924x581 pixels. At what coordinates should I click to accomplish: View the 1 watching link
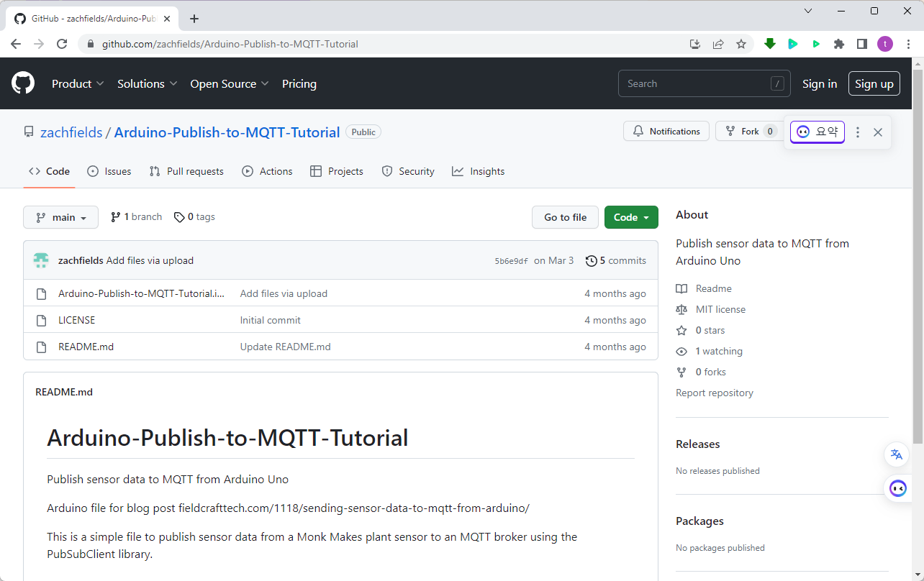coord(710,351)
